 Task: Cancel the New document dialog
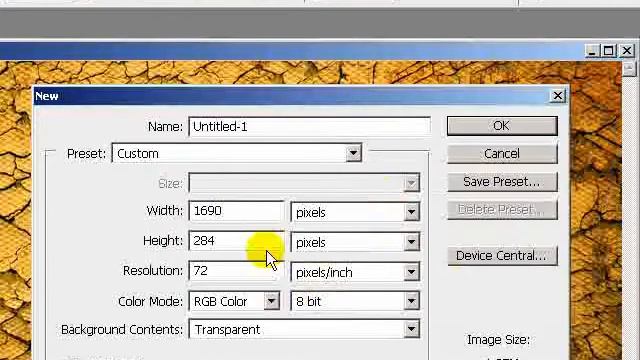[502, 154]
